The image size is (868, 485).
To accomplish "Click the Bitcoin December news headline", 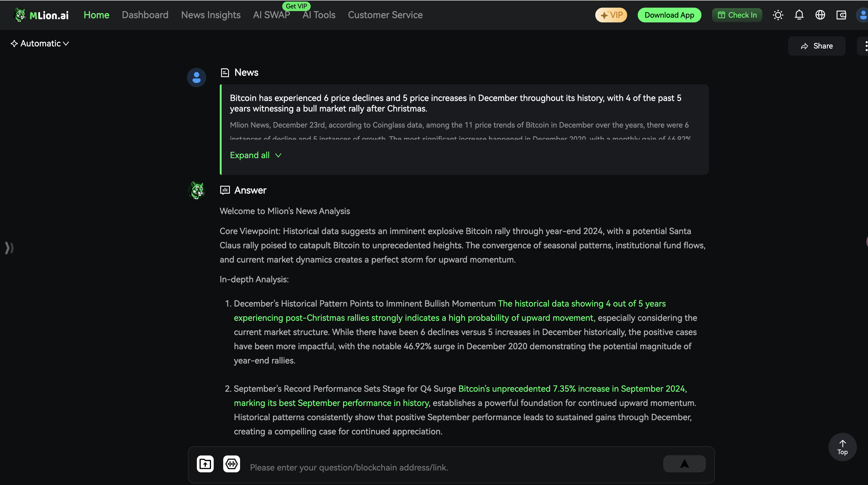I will pos(456,103).
